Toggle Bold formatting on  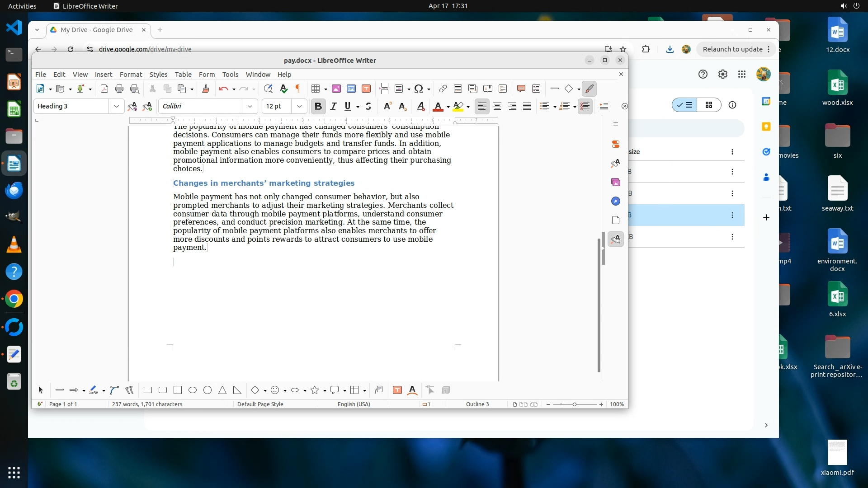[318, 106]
